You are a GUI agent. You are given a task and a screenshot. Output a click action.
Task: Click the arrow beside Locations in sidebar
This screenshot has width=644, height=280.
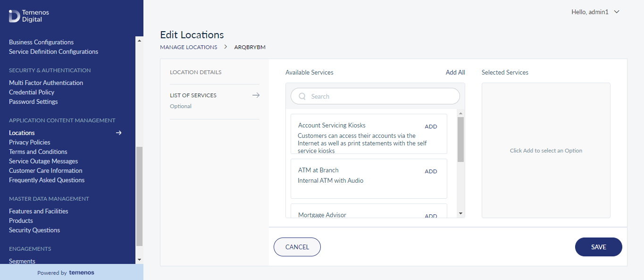point(119,133)
